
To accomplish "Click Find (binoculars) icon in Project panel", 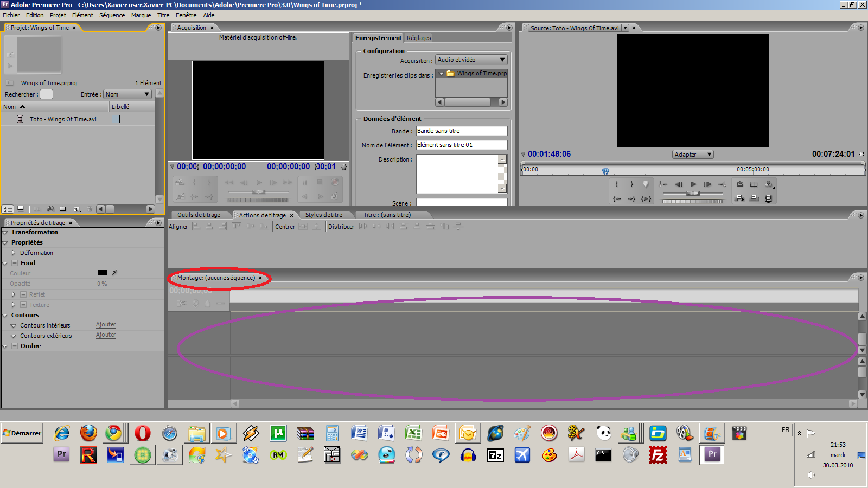I will 50,209.
